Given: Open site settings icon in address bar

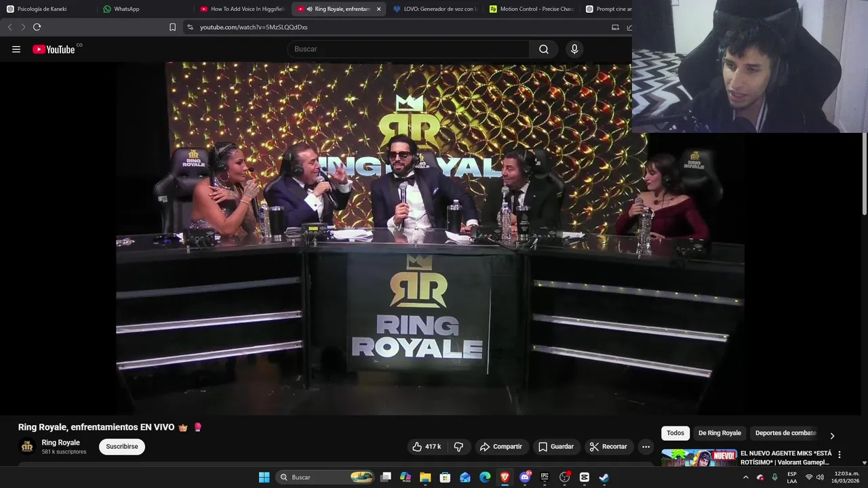Looking at the screenshot, I should (x=190, y=27).
